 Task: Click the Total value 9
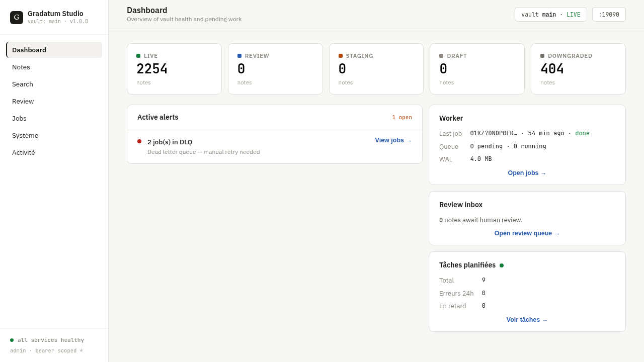484,280
